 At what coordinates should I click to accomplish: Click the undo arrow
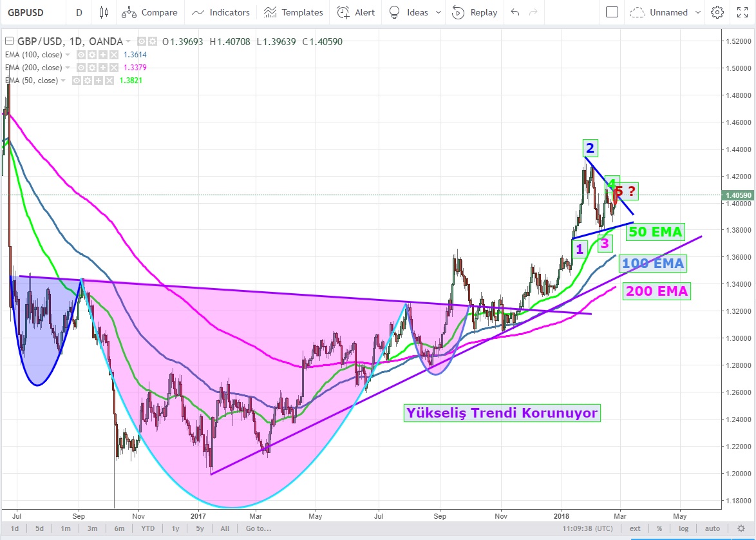(515, 12)
